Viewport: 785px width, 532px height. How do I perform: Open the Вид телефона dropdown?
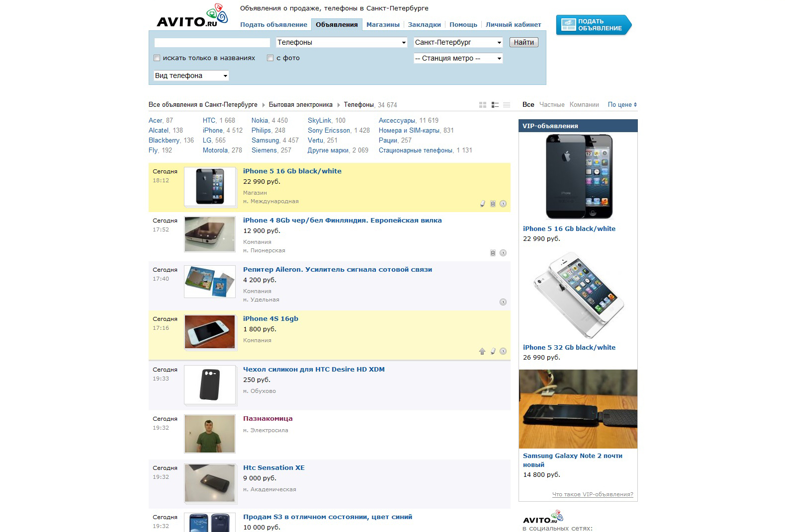tap(191, 76)
